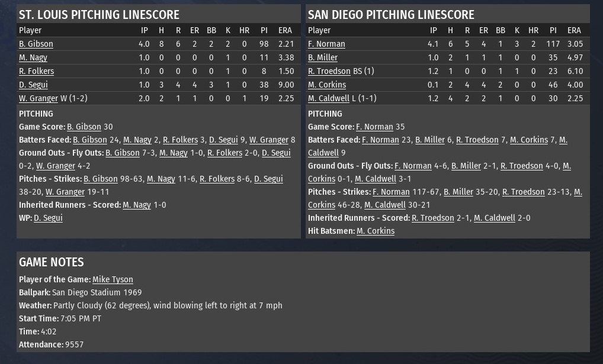This screenshot has width=603, height=364.
Task: Open winning pitcher W. Granger's linescore row link
Action: tap(39, 98)
